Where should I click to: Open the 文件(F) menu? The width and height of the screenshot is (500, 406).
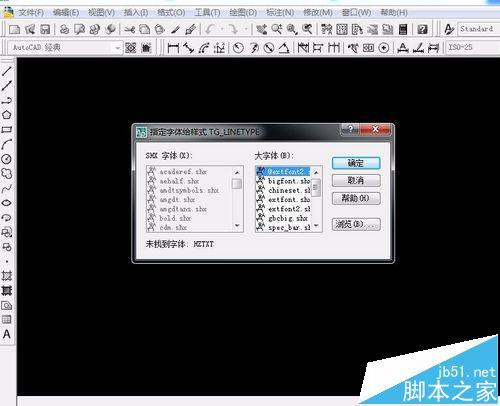coord(31,13)
